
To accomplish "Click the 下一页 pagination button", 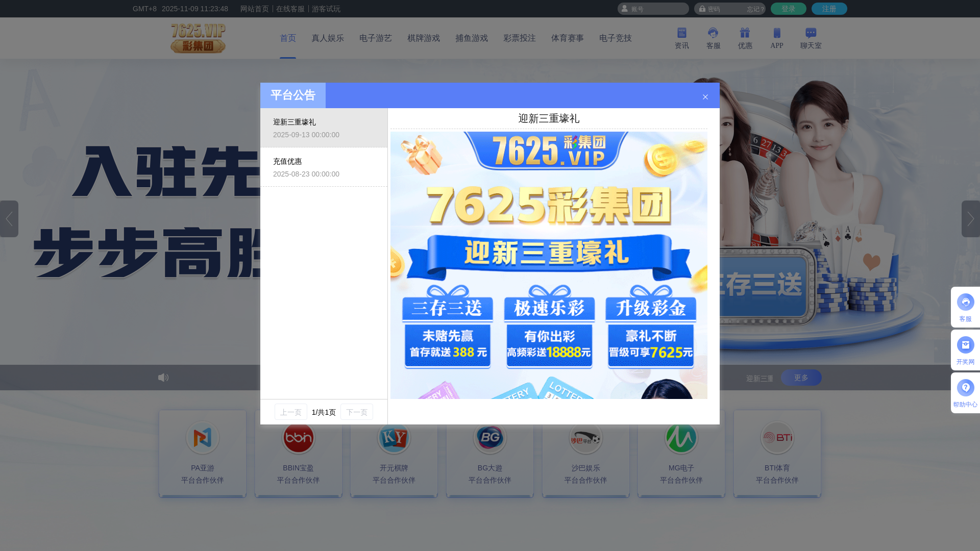I will [357, 412].
